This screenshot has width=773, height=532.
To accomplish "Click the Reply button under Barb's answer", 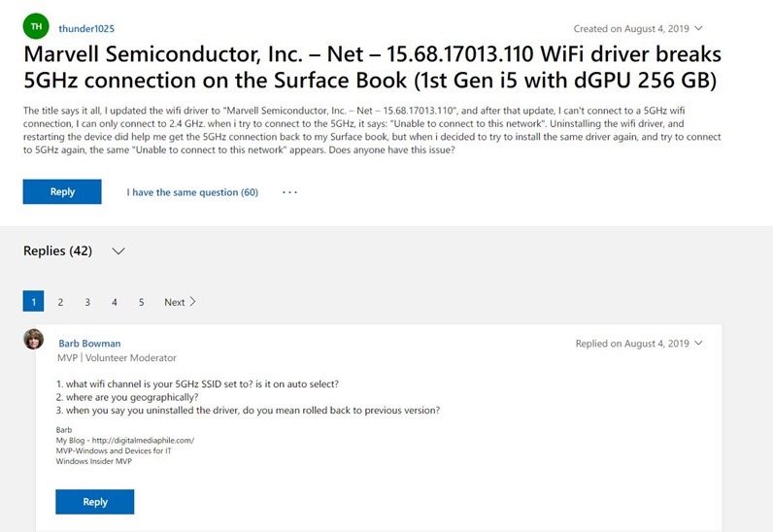I will pyautogui.click(x=94, y=502).
